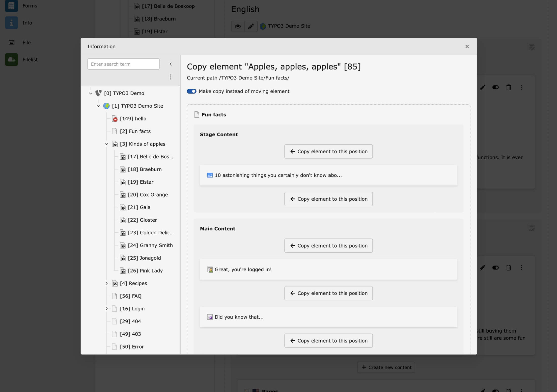This screenshot has height=392, width=557.
Task: Copy element to first Stage Content position
Action: (328, 151)
